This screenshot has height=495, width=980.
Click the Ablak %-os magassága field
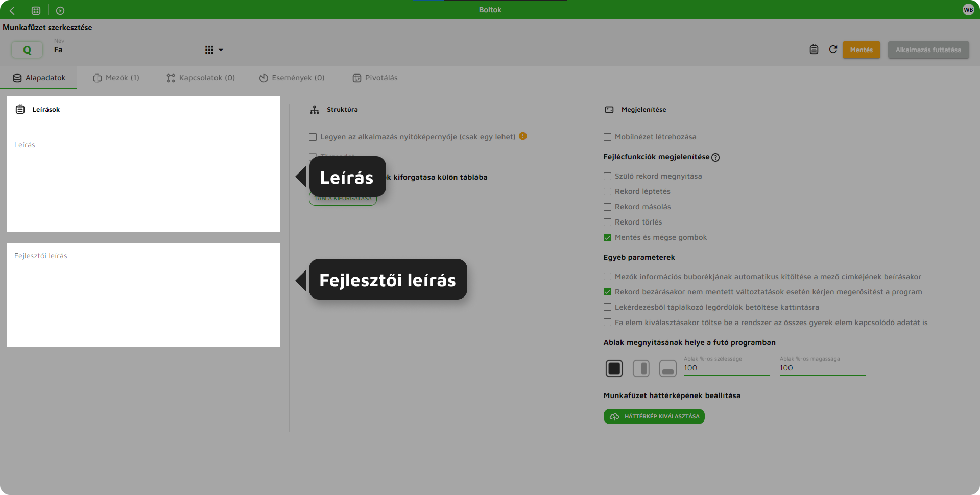click(x=823, y=368)
